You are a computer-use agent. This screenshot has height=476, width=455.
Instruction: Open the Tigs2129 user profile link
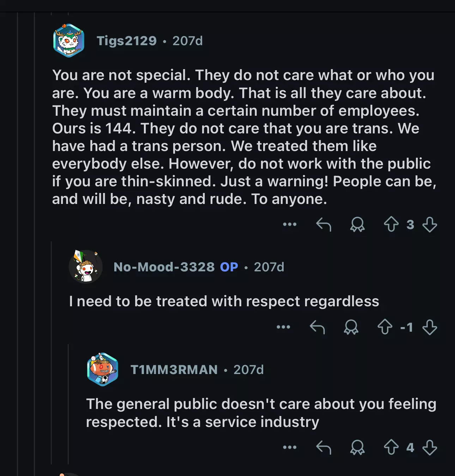[127, 41]
